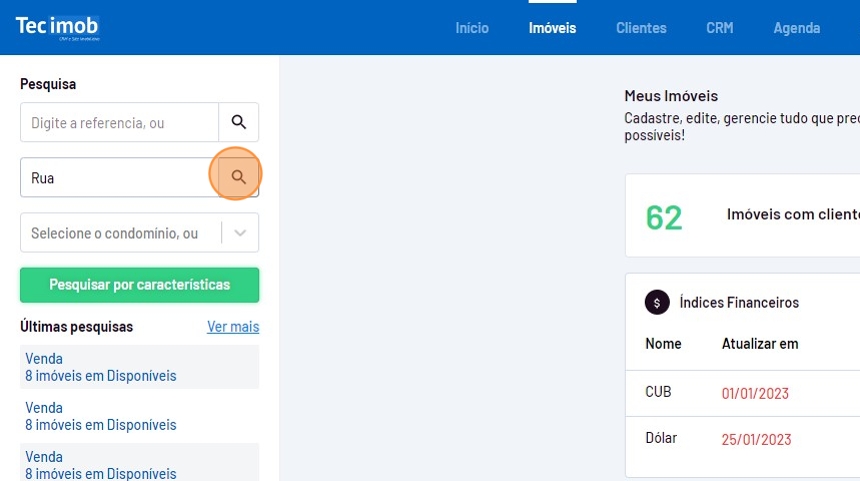Click the Dólar update date 25/01/2023

click(756, 440)
